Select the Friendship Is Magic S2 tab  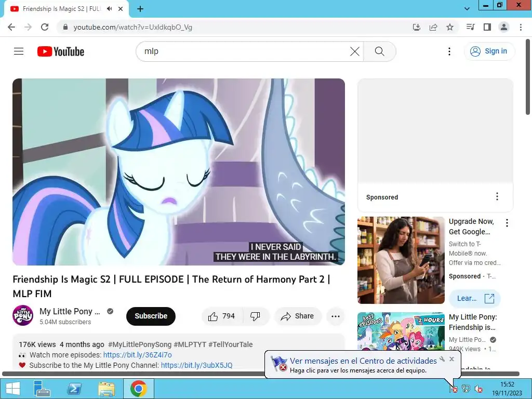coord(61,9)
